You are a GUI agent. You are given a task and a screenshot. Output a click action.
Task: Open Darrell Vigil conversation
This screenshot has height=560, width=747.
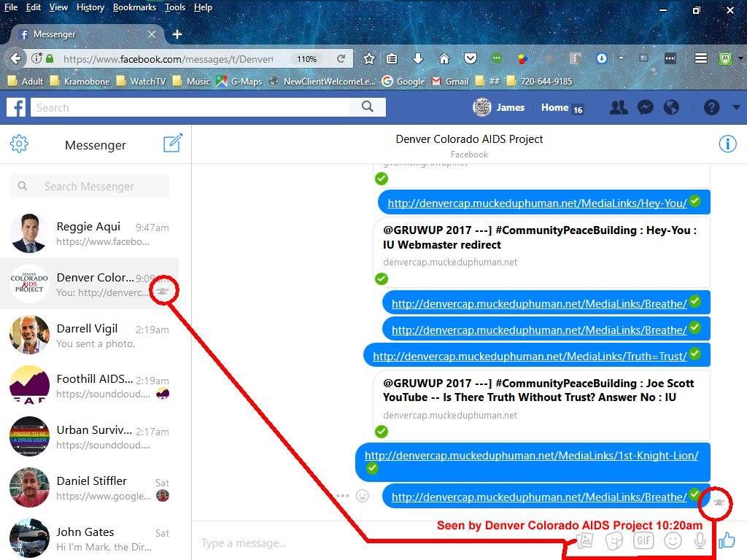click(x=89, y=335)
